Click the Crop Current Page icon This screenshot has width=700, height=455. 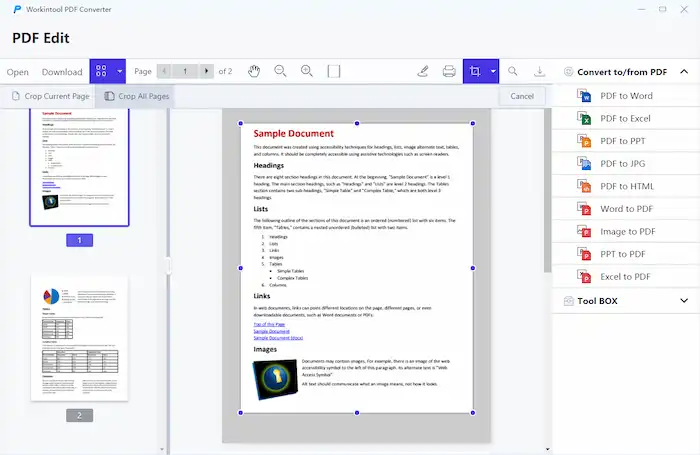[16, 96]
